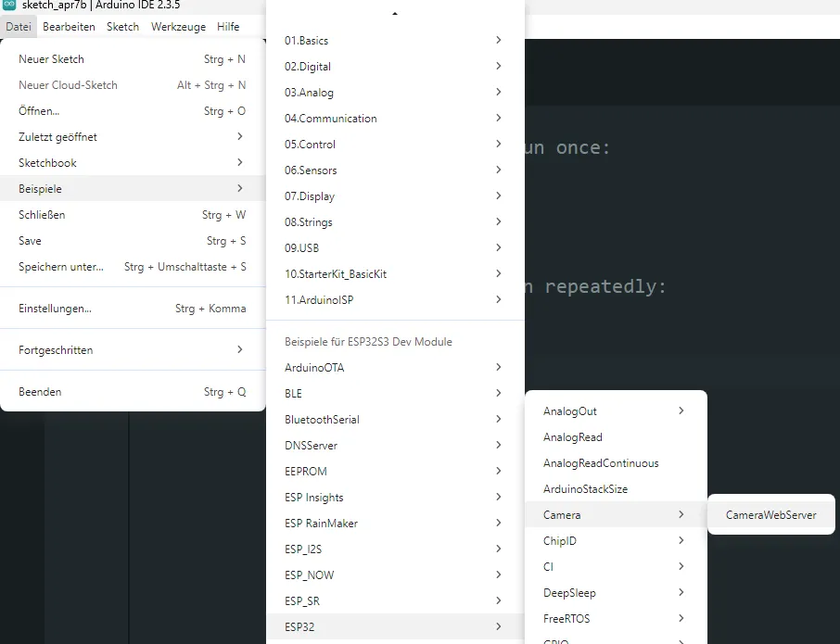Open the Werkzeuge menu
This screenshot has height=644, width=840.
point(178,27)
